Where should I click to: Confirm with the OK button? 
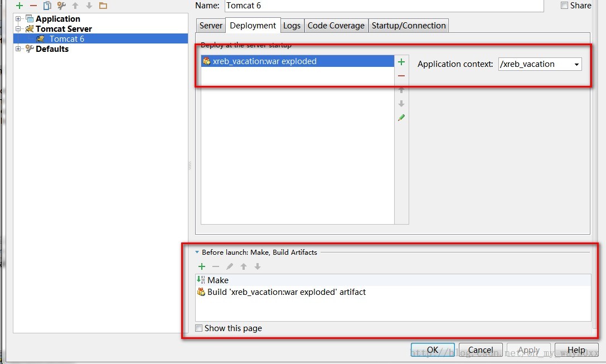[433, 350]
